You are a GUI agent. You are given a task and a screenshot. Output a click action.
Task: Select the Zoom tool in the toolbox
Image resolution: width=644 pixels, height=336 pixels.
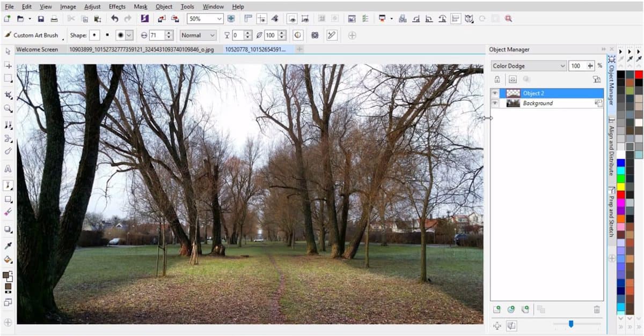[8, 109]
